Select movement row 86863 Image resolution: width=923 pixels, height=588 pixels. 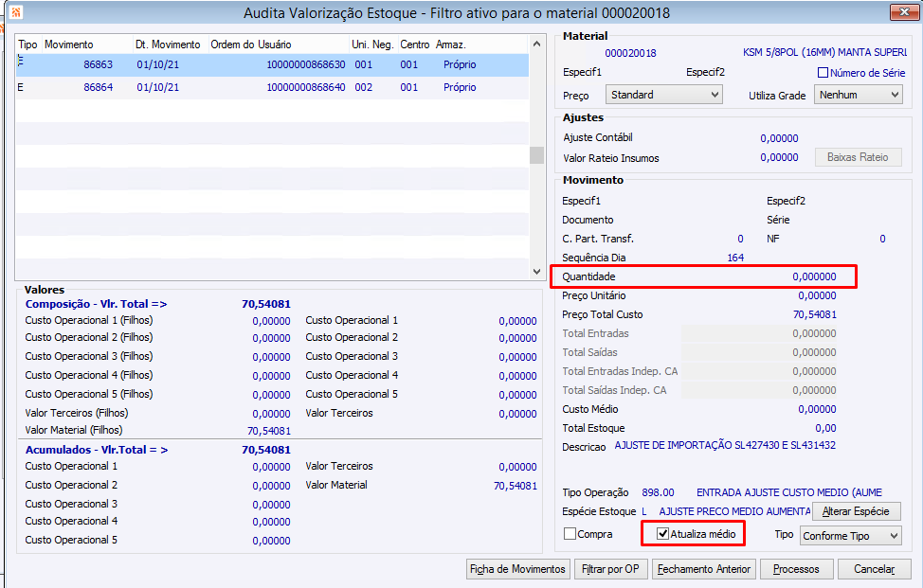pos(272,64)
